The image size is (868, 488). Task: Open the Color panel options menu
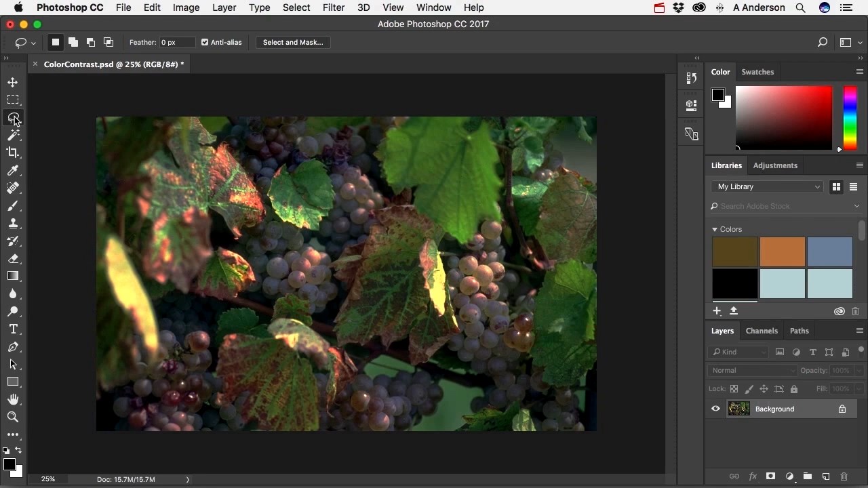(x=860, y=72)
